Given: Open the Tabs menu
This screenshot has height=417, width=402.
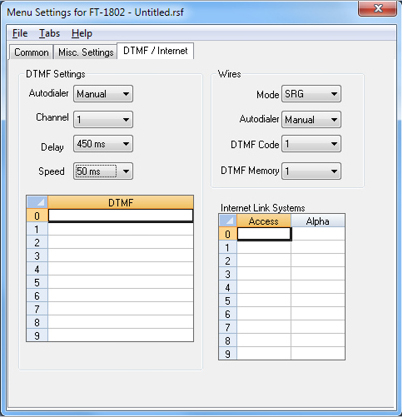Looking at the screenshot, I should point(49,33).
